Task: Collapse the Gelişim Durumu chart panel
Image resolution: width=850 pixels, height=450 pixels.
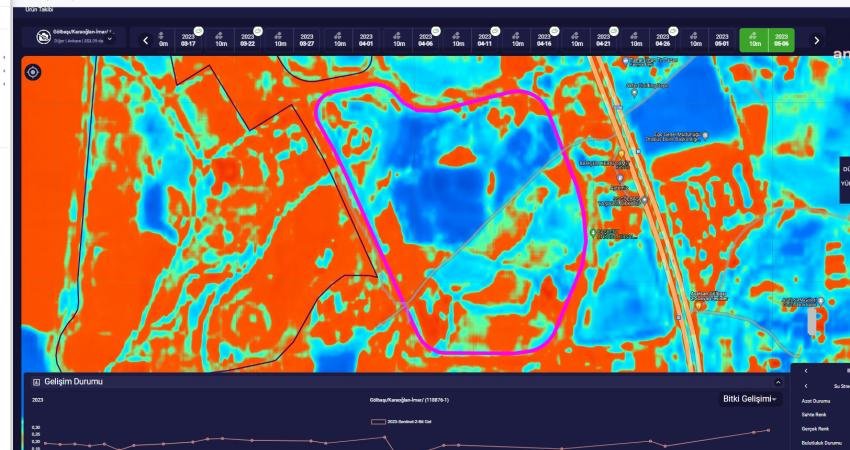Action: [x=778, y=382]
